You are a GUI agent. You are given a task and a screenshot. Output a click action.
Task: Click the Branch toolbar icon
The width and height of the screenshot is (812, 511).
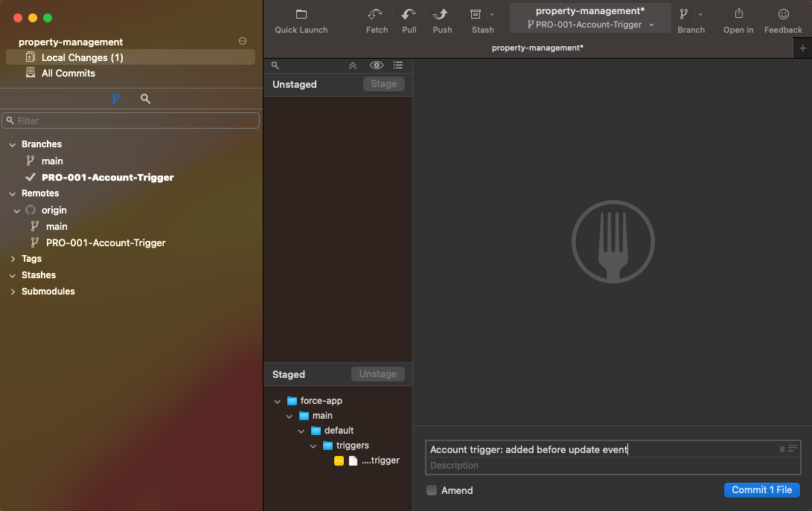pyautogui.click(x=684, y=14)
